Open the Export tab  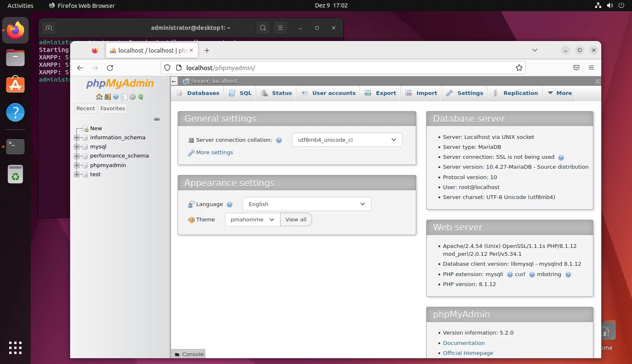tap(381, 93)
